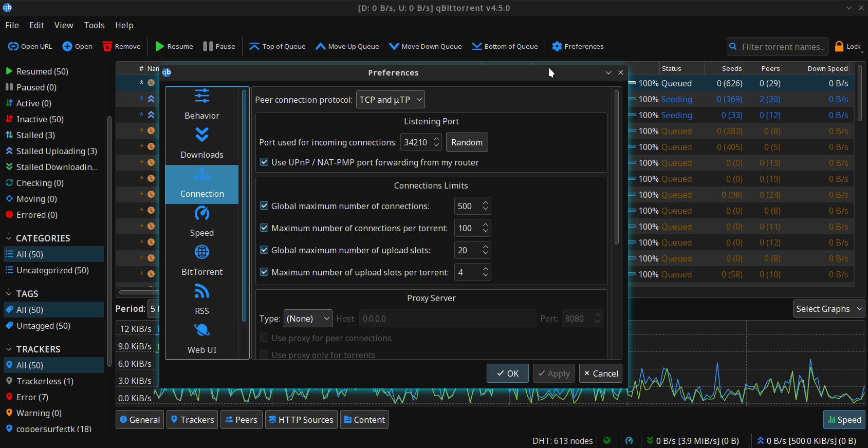The width and height of the screenshot is (868, 448).
Task: Open the Web UI preferences section
Action: 202,340
